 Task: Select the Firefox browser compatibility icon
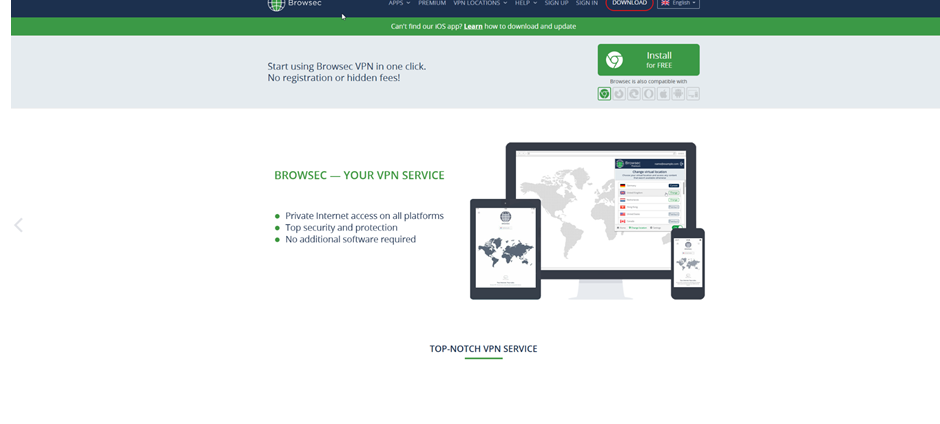click(x=619, y=94)
